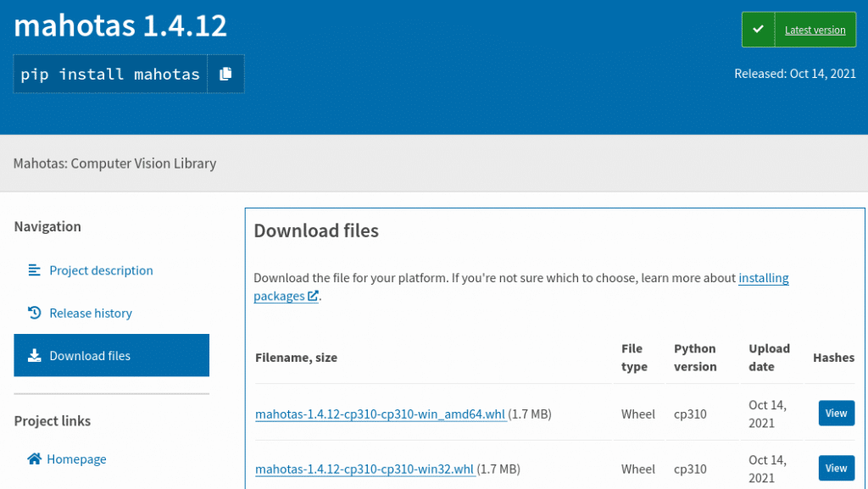This screenshot has height=489, width=868.
Task: Click the Release history clock icon
Action: pos(34,313)
